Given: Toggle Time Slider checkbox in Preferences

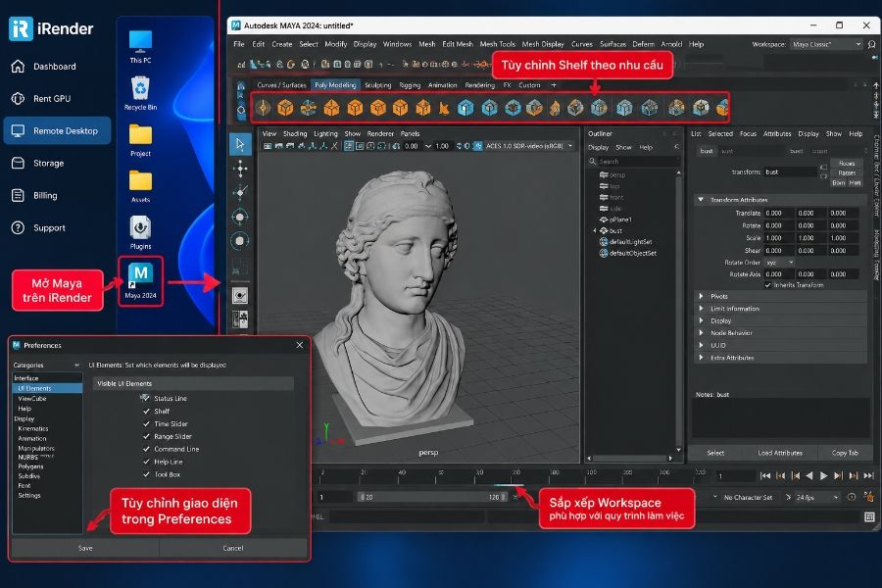Looking at the screenshot, I should click(x=146, y=423).
